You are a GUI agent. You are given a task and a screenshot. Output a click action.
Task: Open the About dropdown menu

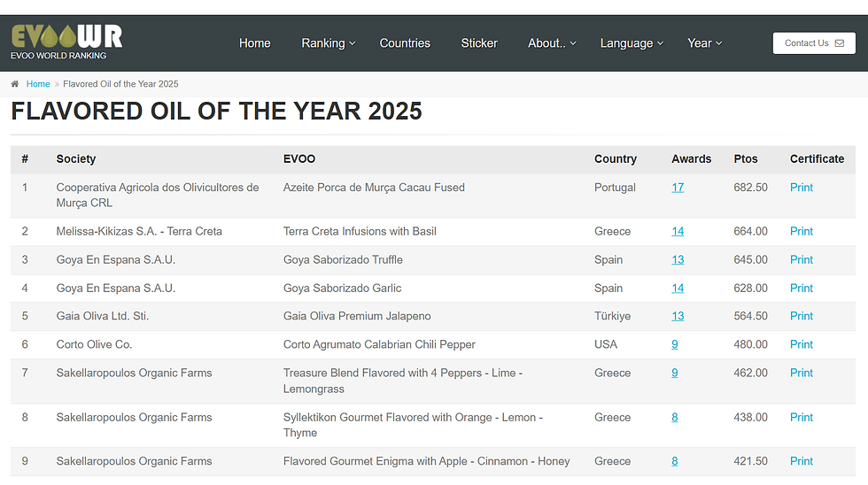552,43
